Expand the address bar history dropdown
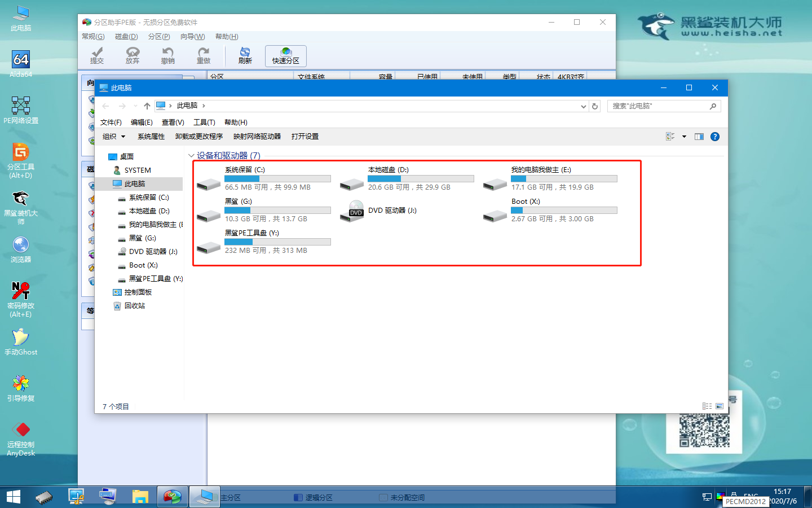The height and width of the screenshot is (508, 812). (x=584, y=106)
